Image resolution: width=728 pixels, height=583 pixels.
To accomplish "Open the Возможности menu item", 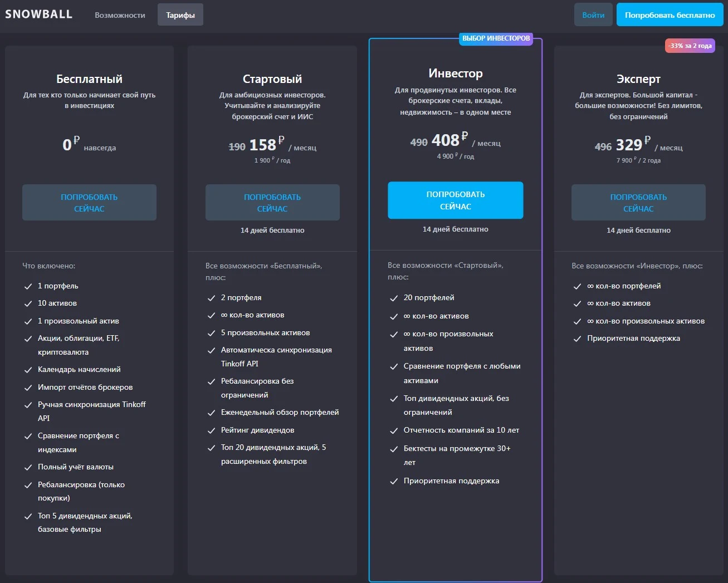I will click(x=120, y=15).
